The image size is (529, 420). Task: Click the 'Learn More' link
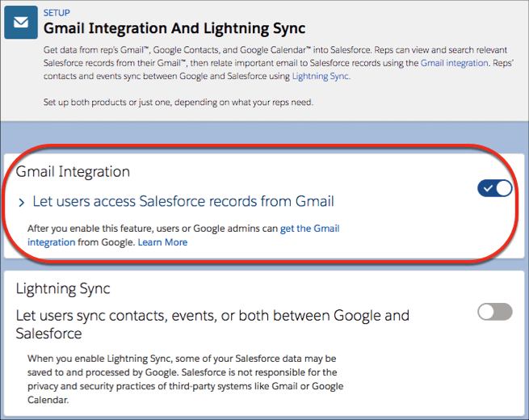[x=162, y=242]
